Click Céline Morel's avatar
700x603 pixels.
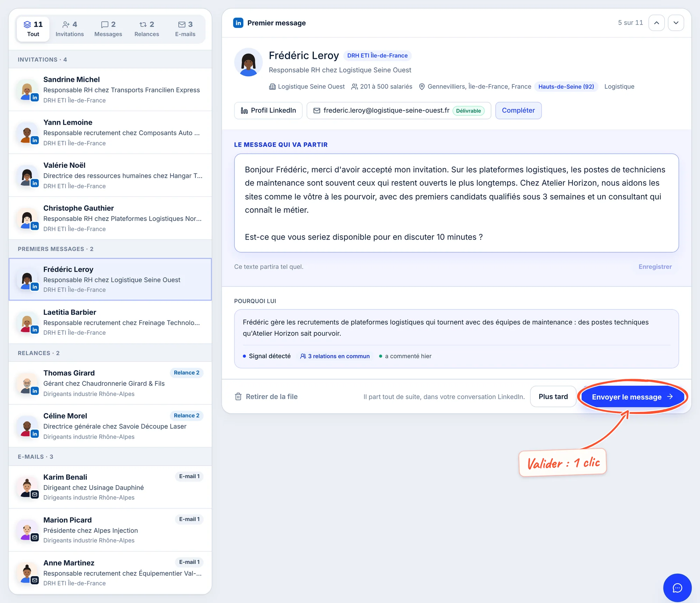click(27, 426)
